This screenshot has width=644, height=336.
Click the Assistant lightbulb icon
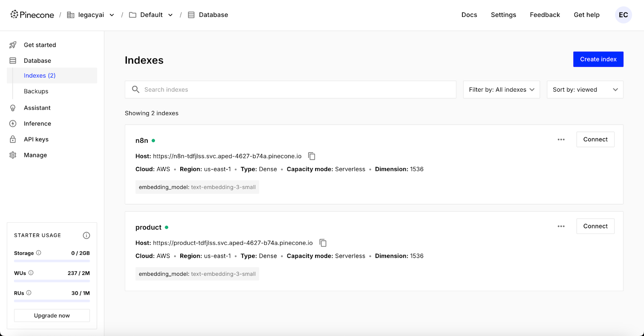tap(13, 108)
